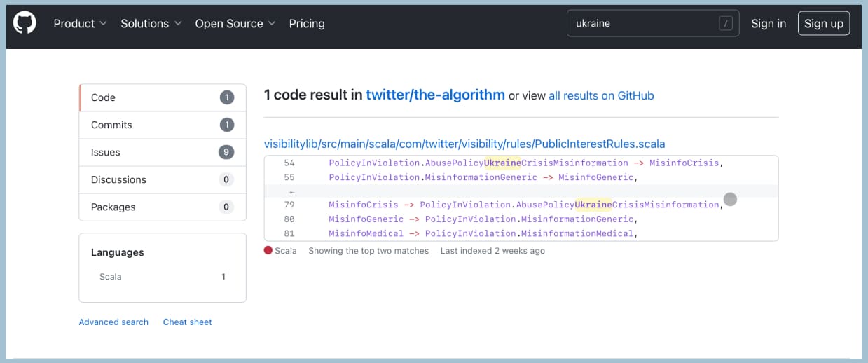The height and width of the screenshot is (363, 868).
Task: Select the Code results tab
Action: (x=162, y=97)
